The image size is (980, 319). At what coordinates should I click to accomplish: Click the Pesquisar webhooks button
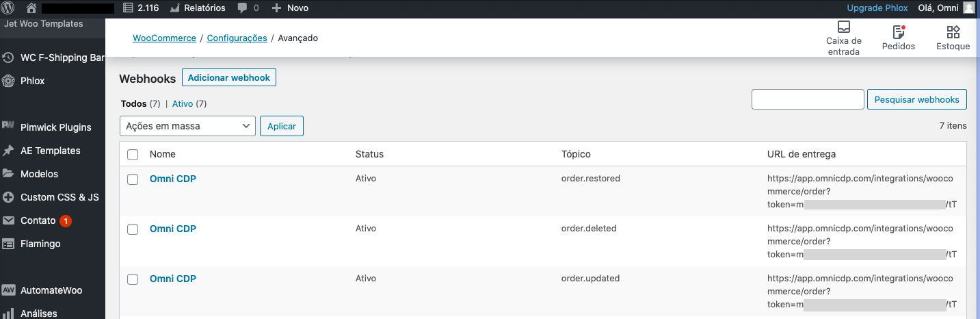(917, 99)
